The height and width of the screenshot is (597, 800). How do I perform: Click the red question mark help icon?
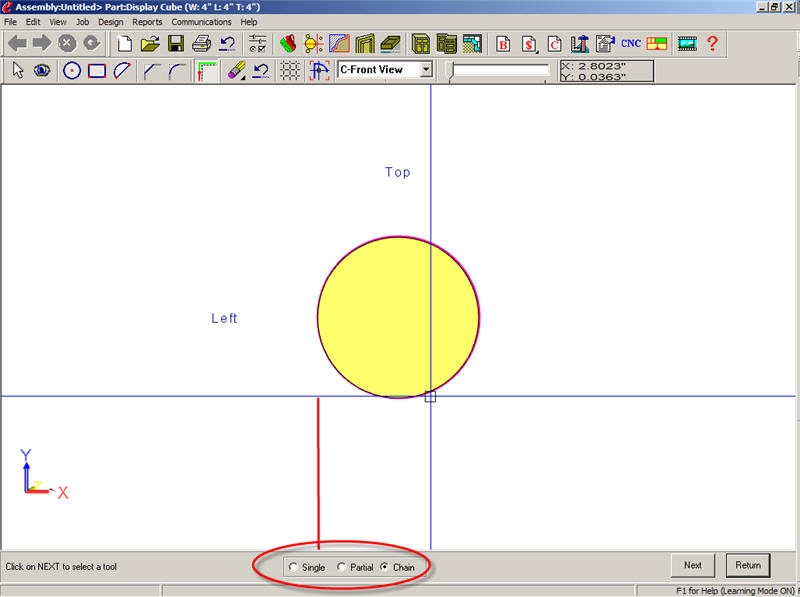(712, 43)
